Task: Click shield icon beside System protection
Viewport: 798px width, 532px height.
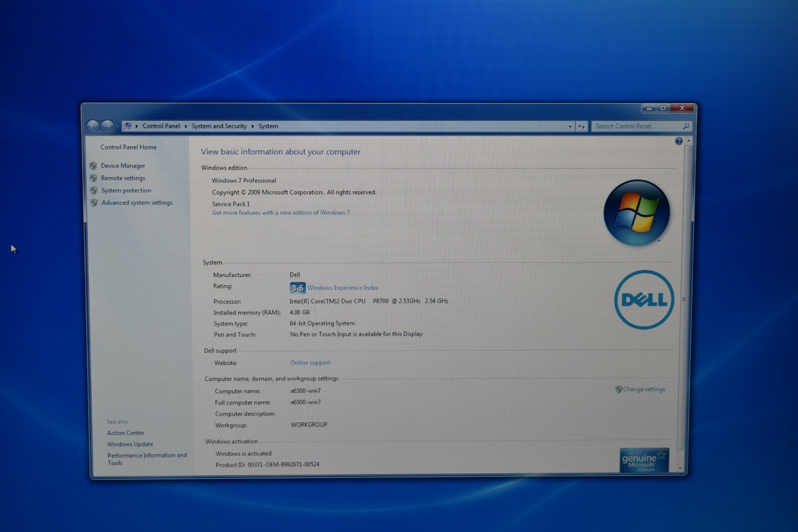Action: coord(94,190)
